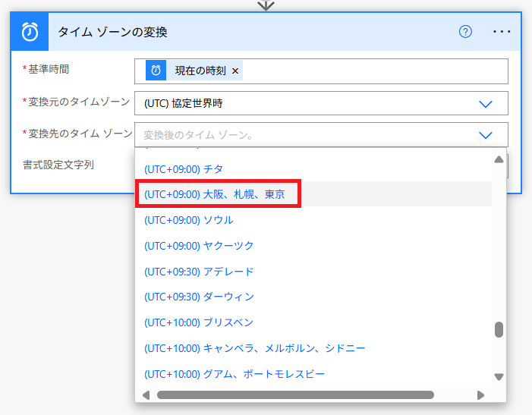Pick (UTC+09:30) アデレード from list

199,272
